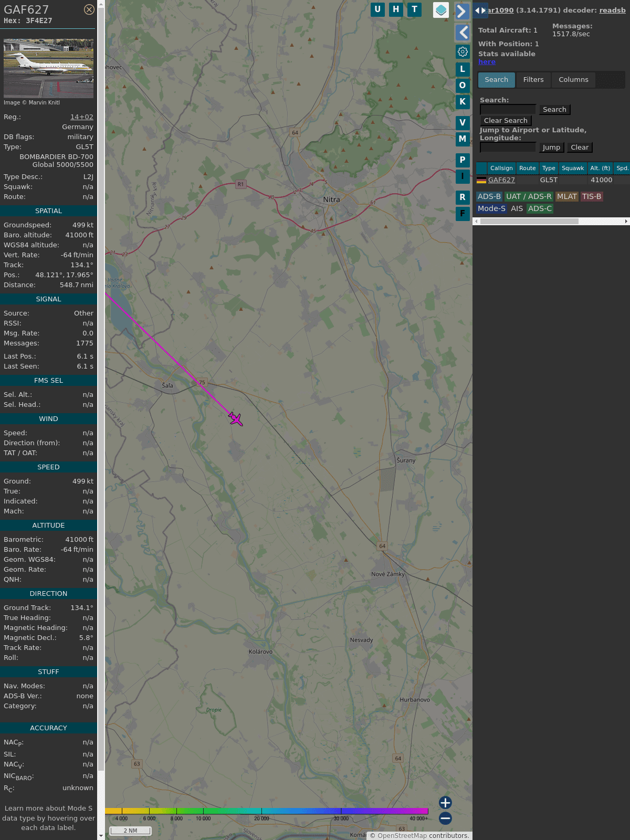
Task: Sort table by Alt. (ft) column
Action: click(600, 169)
